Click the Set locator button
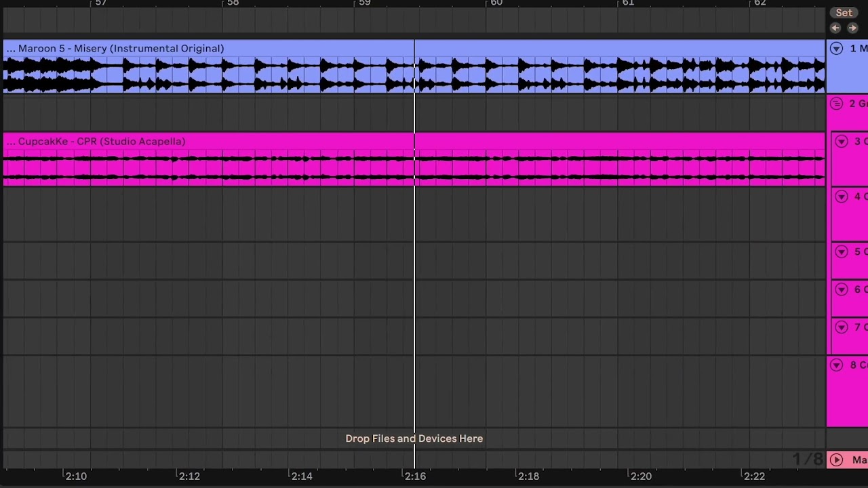The height and width of the screenshot is (488, 868). pyautogui.click(x=844, y=13)
